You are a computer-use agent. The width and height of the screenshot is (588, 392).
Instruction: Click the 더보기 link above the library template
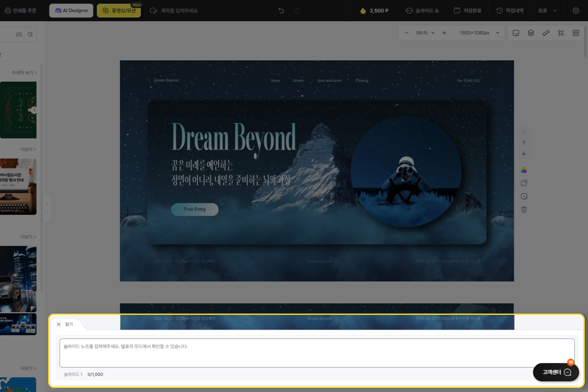(x=28, y=149)
